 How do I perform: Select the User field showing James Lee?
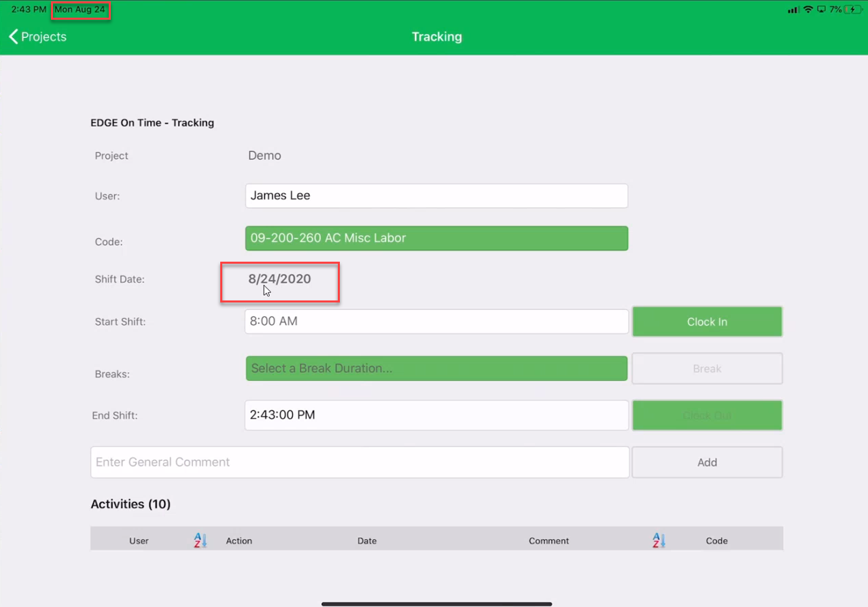(436, 196)
